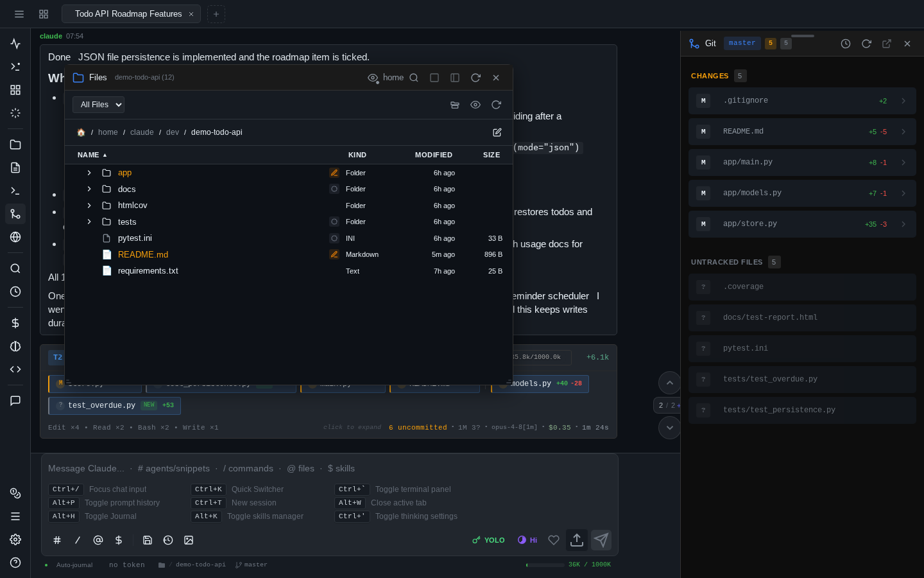Click the hash agents icon in chat toolbar
This screenshot has height=578, width=924.
pyautogui.click(x=57, y=540)
